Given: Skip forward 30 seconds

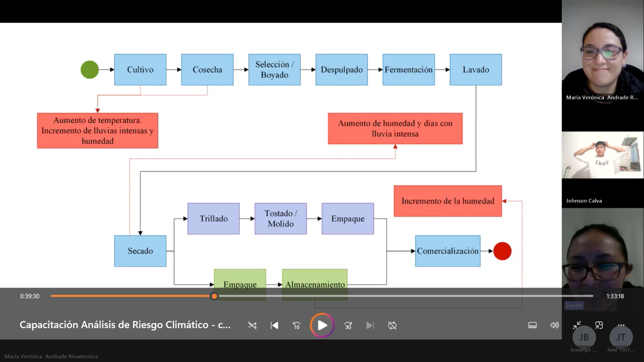Looking at the screenshot, I should point(348,325).
